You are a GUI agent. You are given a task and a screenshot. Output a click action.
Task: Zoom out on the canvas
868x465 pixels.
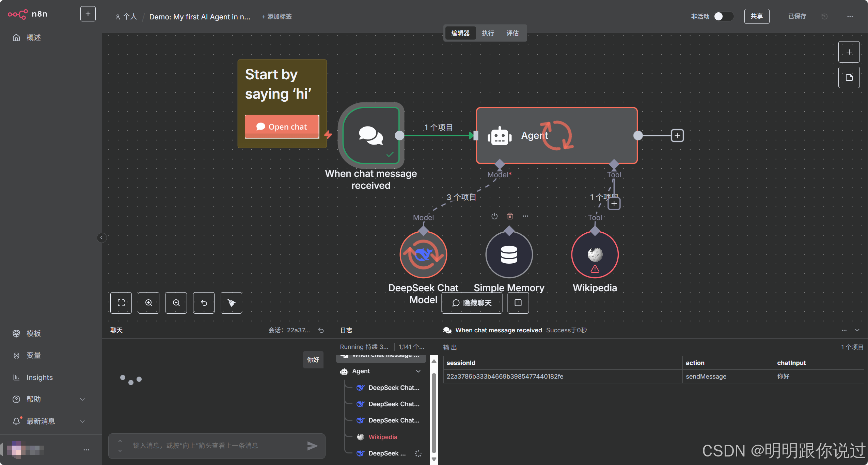coord(176,303)
